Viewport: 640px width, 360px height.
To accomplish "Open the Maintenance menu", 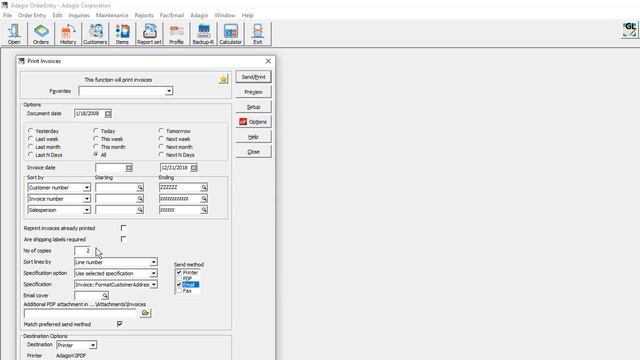I will tap(112, 15).
